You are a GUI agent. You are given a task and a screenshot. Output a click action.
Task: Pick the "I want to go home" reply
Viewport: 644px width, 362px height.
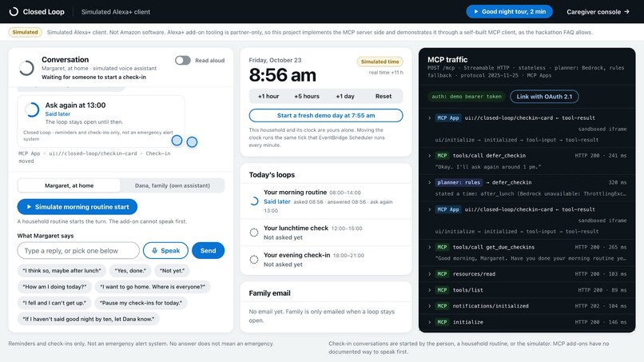[x=153, y=286]
